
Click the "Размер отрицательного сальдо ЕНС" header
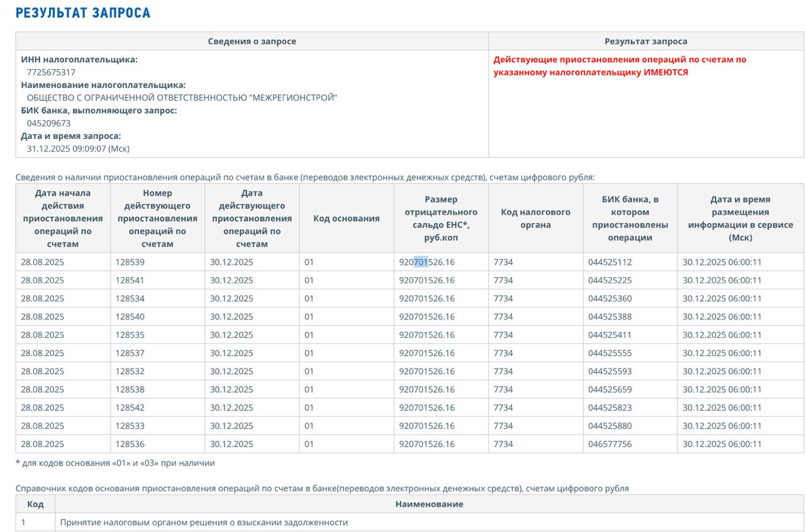click(441, 218)
